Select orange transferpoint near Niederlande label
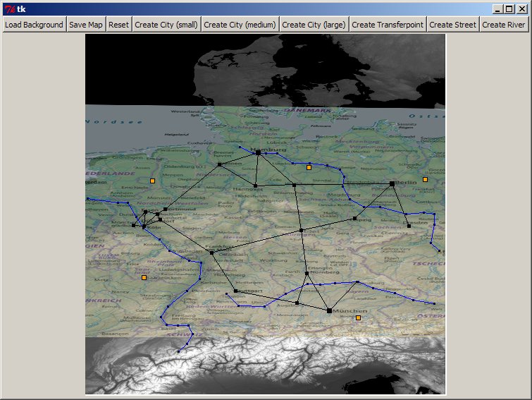 tap(152, 181)
